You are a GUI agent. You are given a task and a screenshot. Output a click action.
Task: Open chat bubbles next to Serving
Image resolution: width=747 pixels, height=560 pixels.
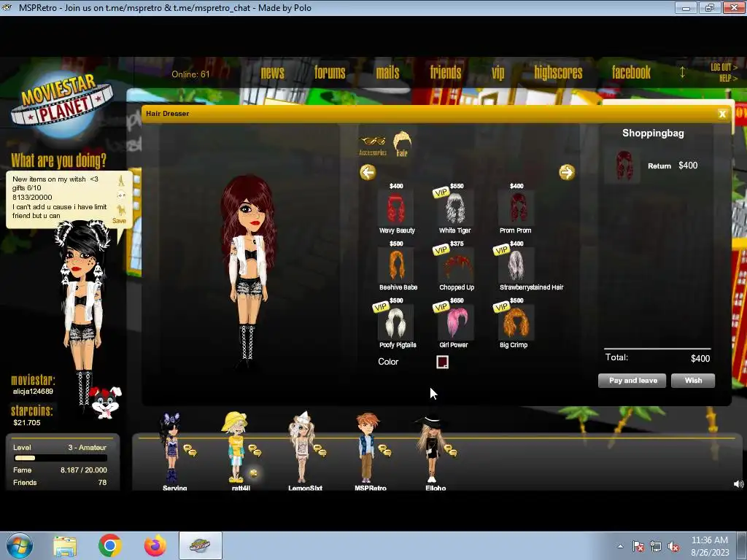pos(190,450)
